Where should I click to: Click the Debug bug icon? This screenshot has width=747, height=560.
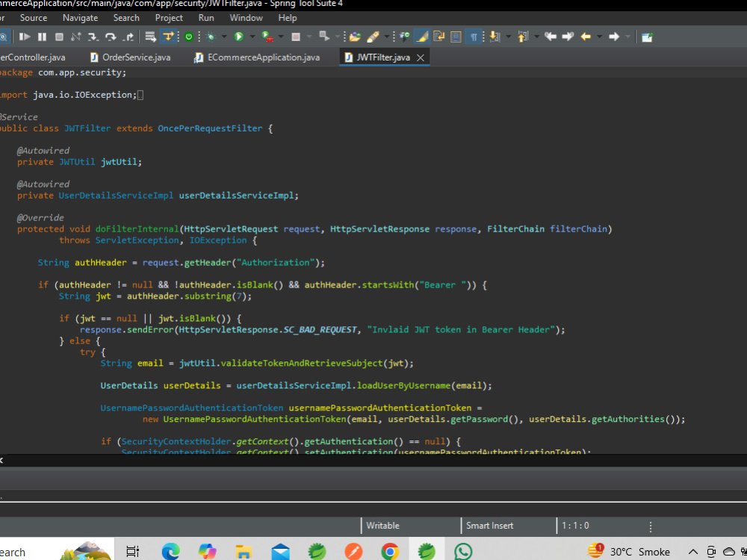point(211,37)
